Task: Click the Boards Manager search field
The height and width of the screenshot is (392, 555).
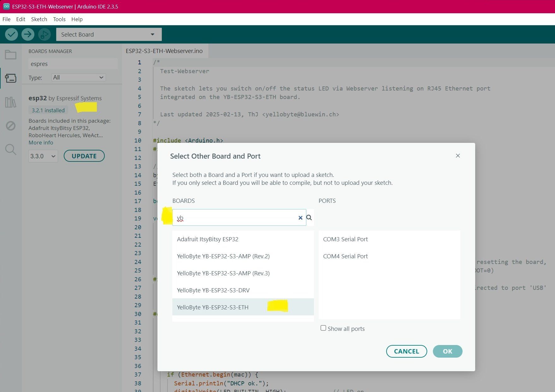Action: coord(73,64)
